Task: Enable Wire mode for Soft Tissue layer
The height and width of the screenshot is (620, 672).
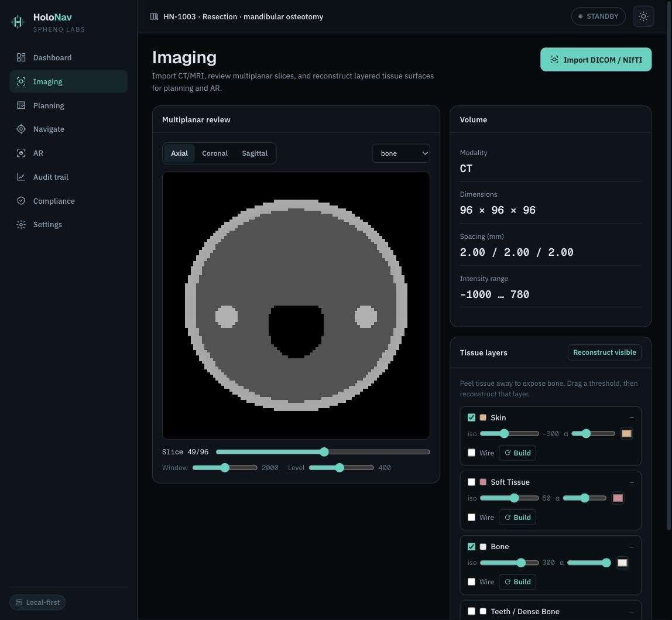Action: [x=471, y=517]
